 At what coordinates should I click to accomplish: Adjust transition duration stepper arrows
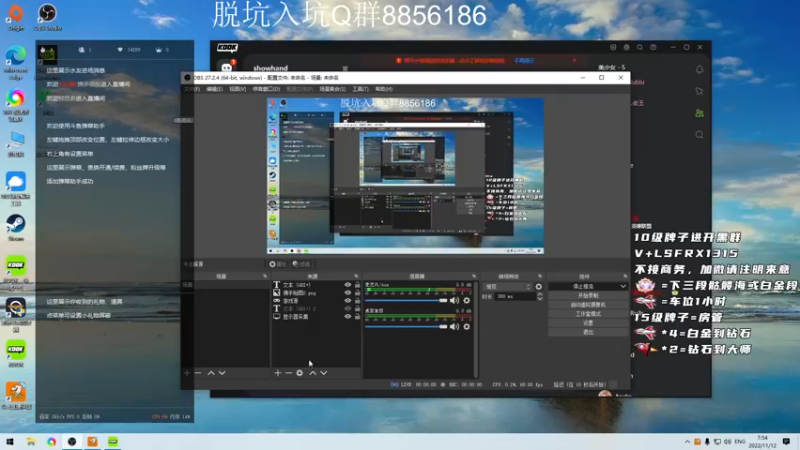coord(539,296)
